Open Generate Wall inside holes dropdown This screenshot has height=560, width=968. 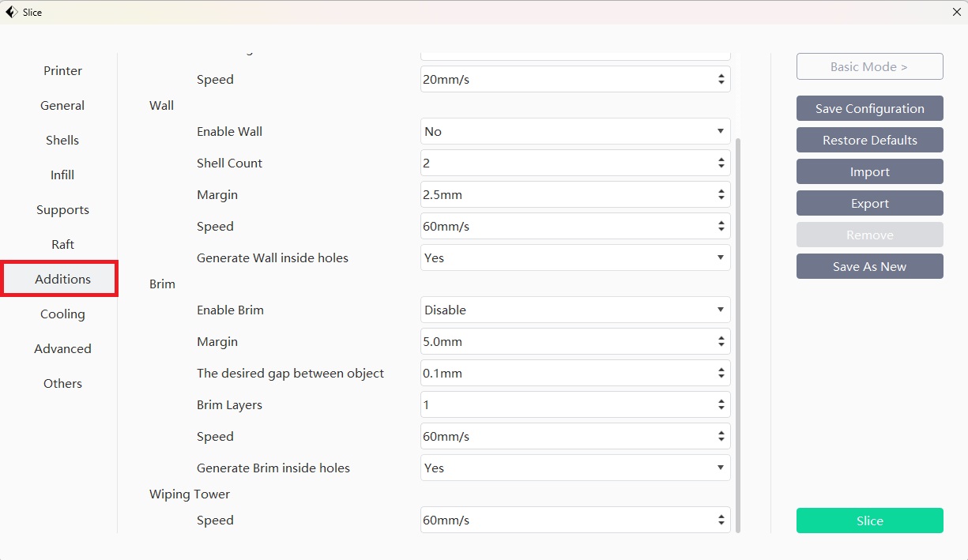pos(574,257)
